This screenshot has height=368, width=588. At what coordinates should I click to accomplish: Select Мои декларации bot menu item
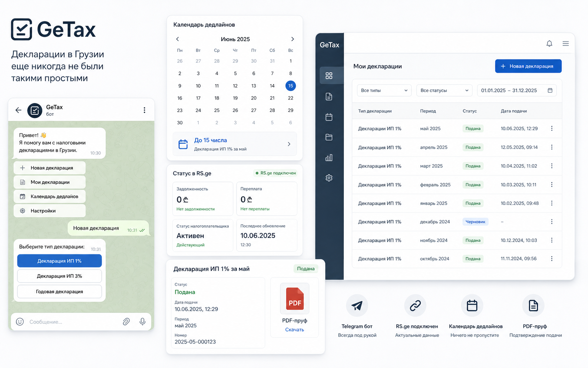coord(50,182)
